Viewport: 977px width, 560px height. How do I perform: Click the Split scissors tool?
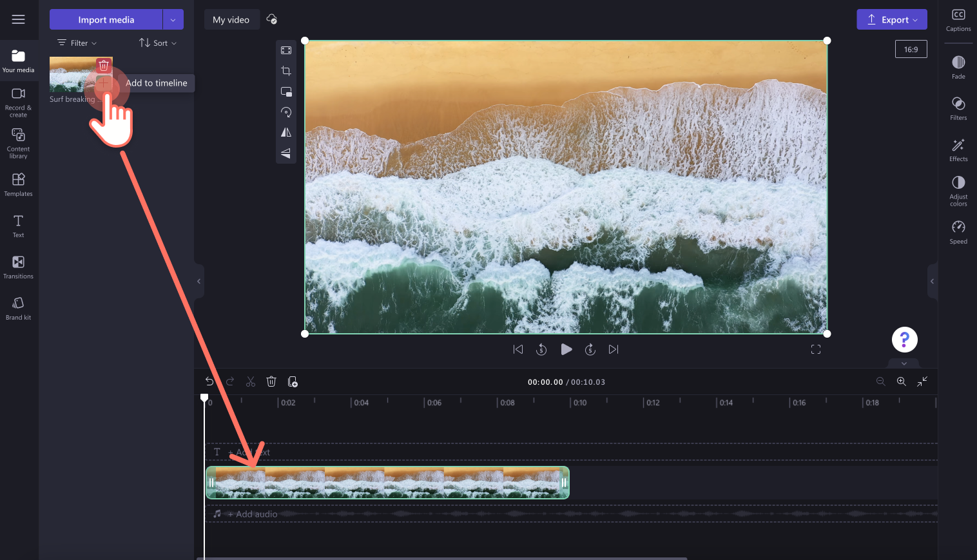(x=251, y=381)
